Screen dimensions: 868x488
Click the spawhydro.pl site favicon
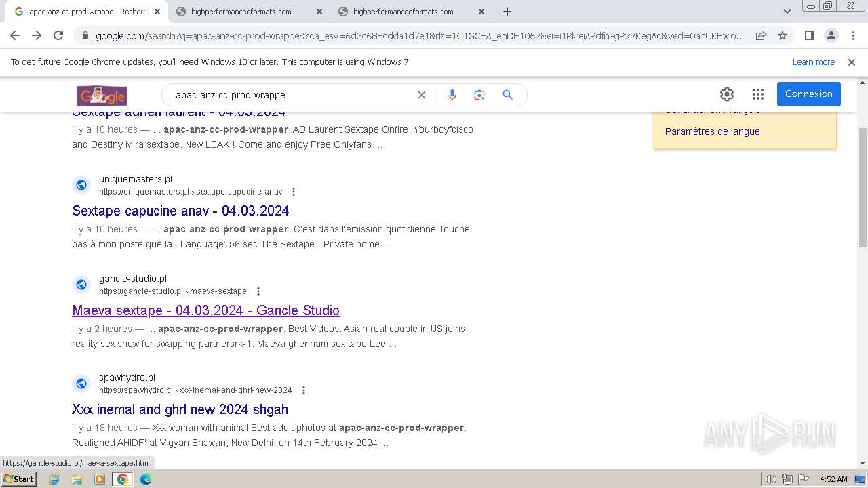pos(81,384)
